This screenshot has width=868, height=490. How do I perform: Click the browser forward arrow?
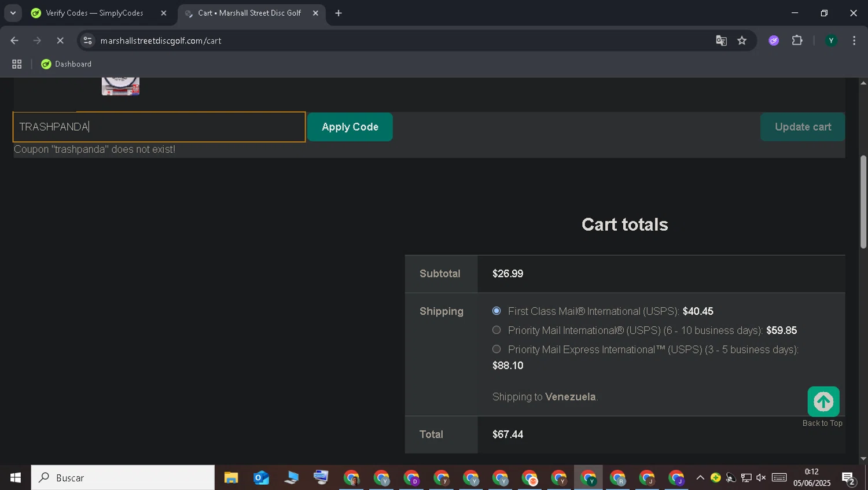[37, 40]
